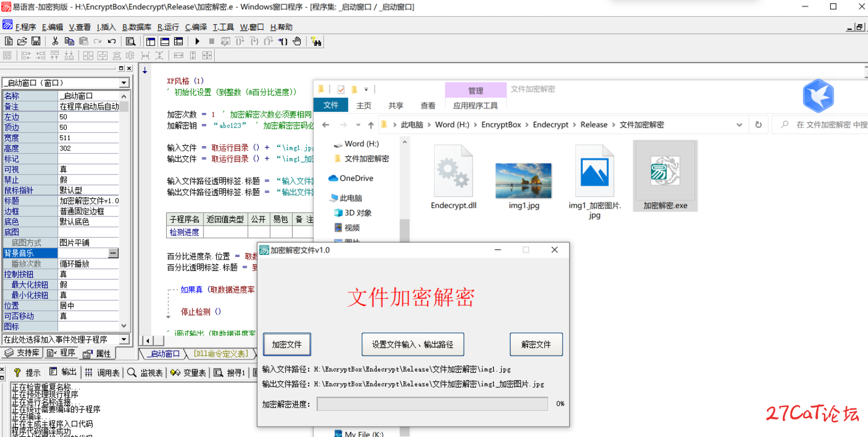Click the Find/search document icon in toolbar
The height and width of the screenshot is (437, 868).
pyautogui.click(x=131, y=41)
